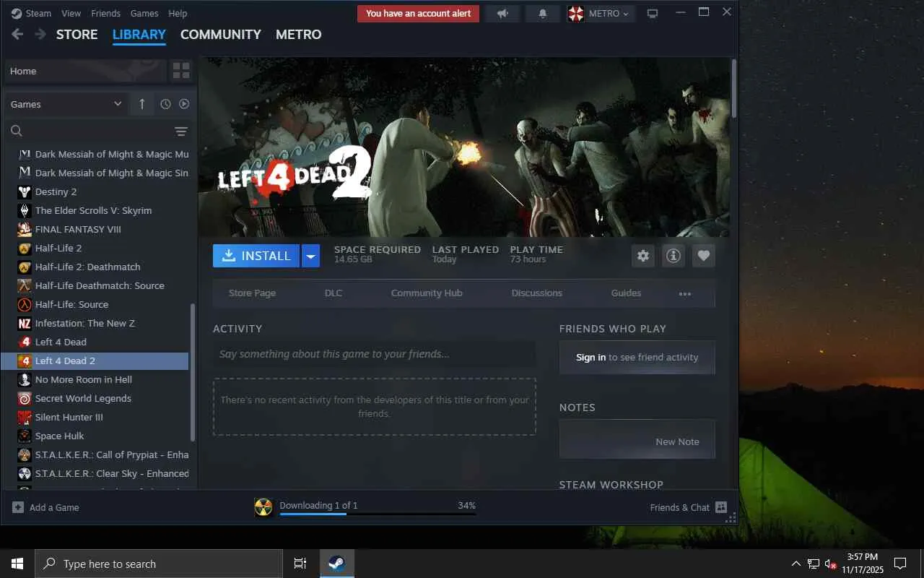This screenshot has height=578, width=924.
Task: Open the Guides link
Action: pyautogui.click(x=626, y=293)
